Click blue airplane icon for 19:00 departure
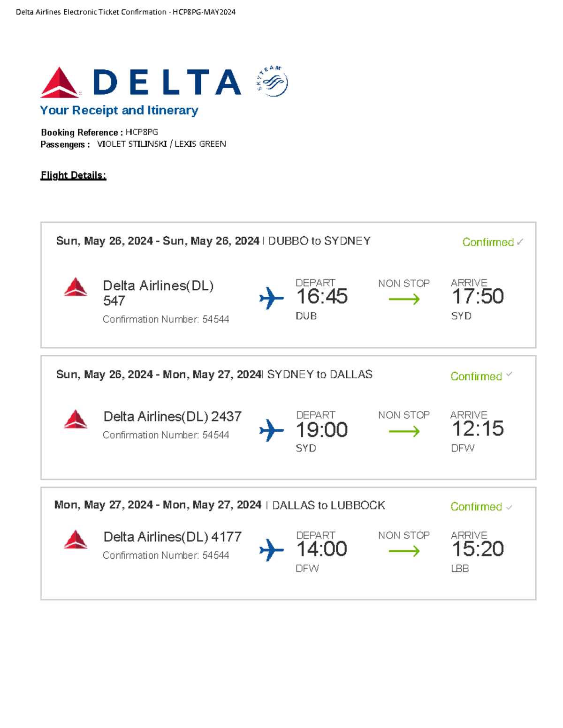Viewport: 563px width, 728px height. click(272, 430)
